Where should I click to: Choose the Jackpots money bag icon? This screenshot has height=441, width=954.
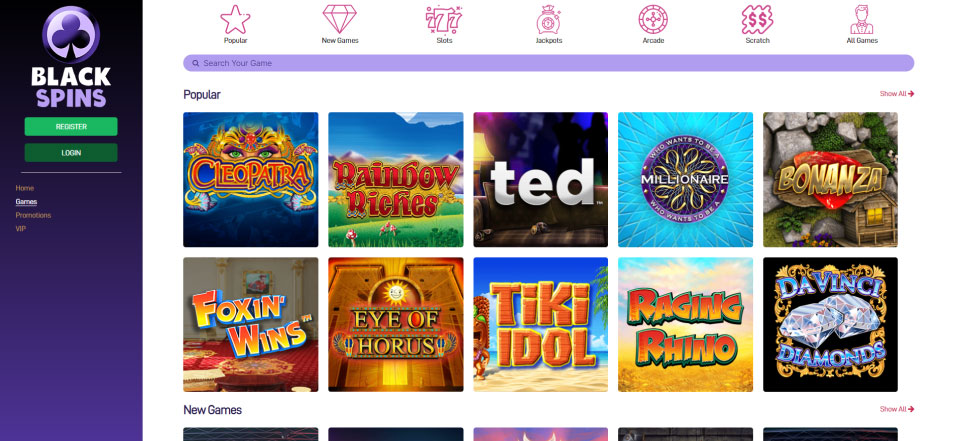coord(548,19)
